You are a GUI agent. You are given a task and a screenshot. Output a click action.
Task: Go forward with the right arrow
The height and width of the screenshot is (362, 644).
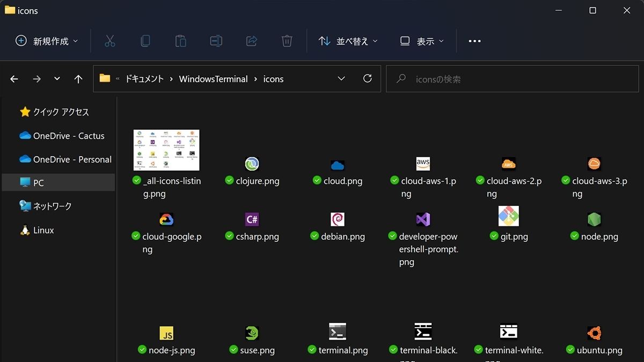(36, 79)
